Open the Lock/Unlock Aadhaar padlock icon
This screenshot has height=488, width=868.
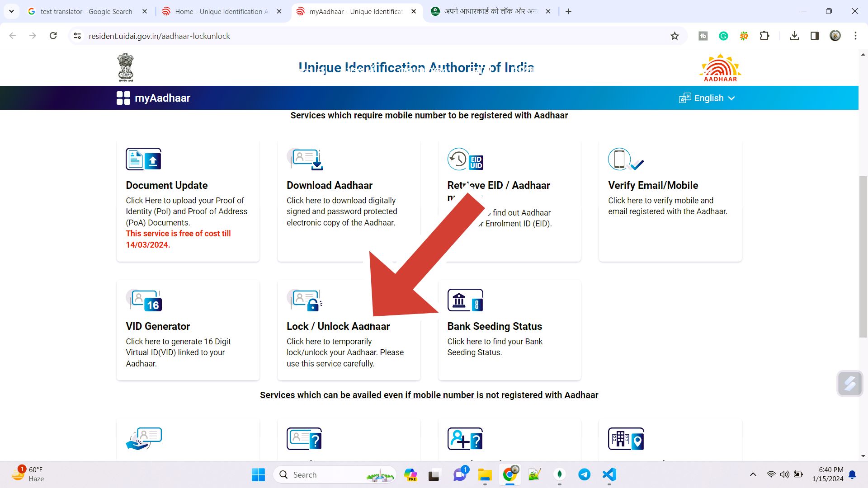point(305,300)
